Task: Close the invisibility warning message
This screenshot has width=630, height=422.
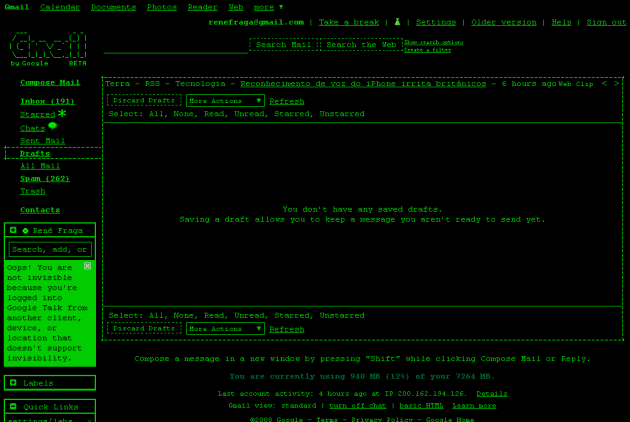Action: [x=87, y=266]
